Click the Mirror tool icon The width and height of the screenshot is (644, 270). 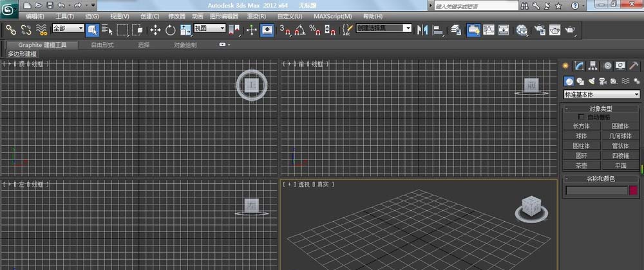tap(422, 30)
